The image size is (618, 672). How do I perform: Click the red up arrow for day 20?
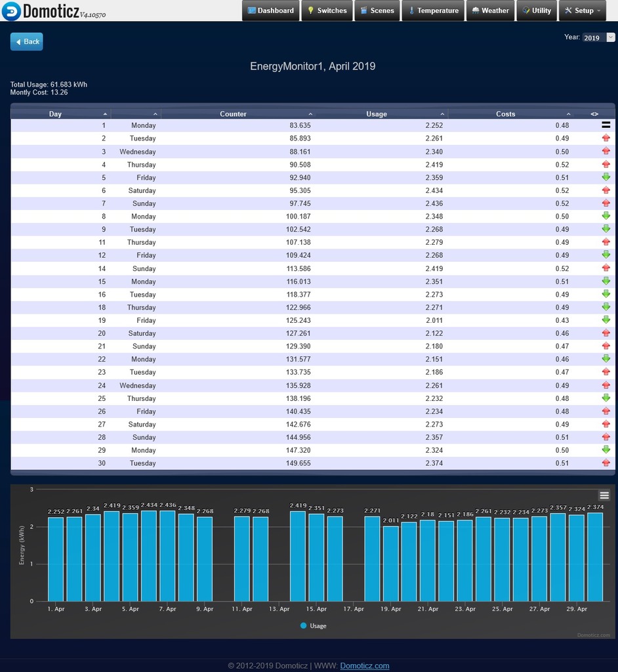tap(606, 333)
